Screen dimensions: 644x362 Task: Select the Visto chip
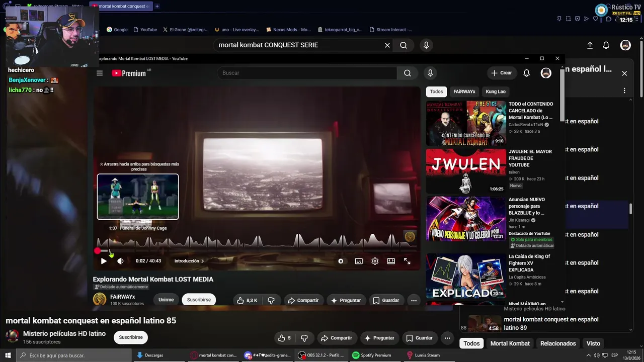tap(593, 343)
